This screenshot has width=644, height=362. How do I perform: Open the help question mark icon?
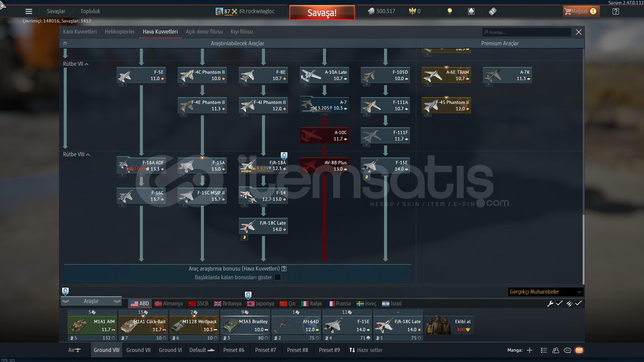pyautogui.click(x=615, y=11)
